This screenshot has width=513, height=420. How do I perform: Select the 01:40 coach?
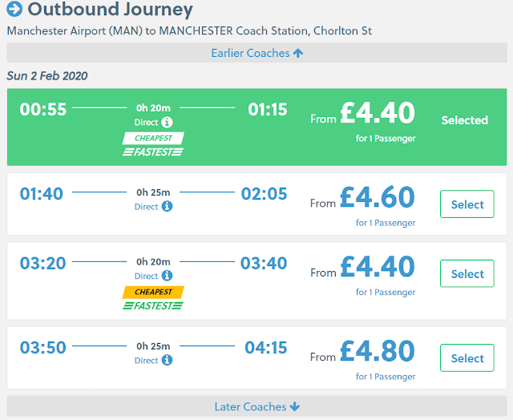click(467, 204)
